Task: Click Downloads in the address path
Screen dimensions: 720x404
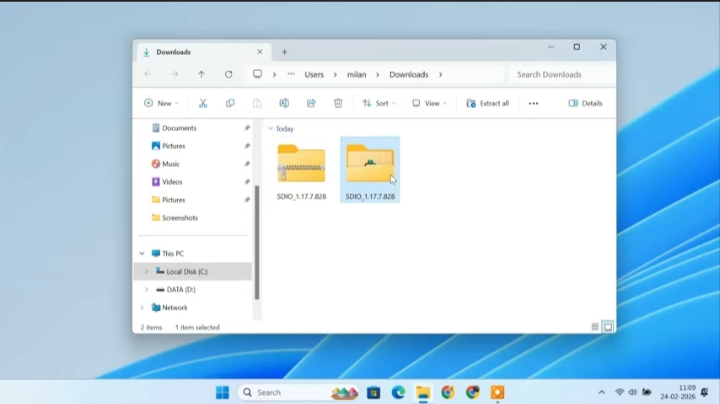Action: pos(409,74)
